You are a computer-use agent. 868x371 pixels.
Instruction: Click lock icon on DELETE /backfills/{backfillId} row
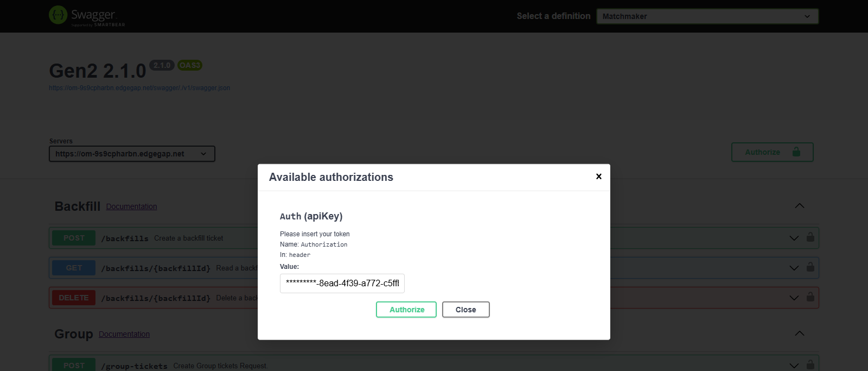[810, 297]
